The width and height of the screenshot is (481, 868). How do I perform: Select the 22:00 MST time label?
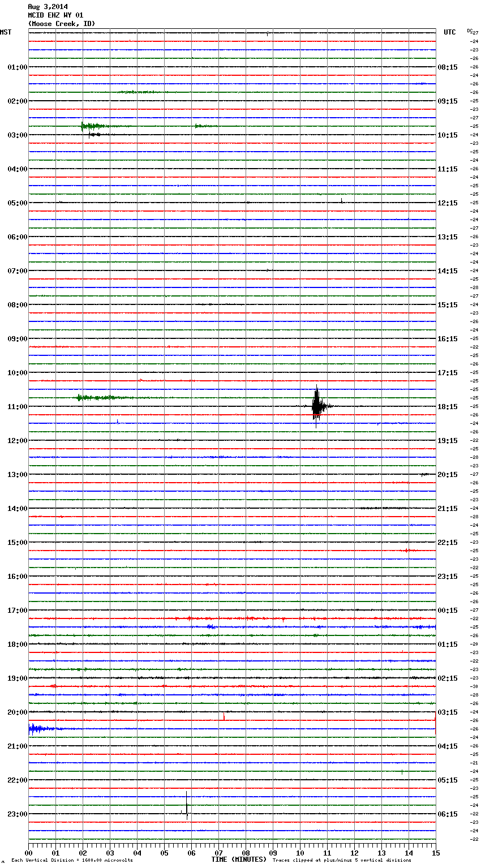pos(18,780)
